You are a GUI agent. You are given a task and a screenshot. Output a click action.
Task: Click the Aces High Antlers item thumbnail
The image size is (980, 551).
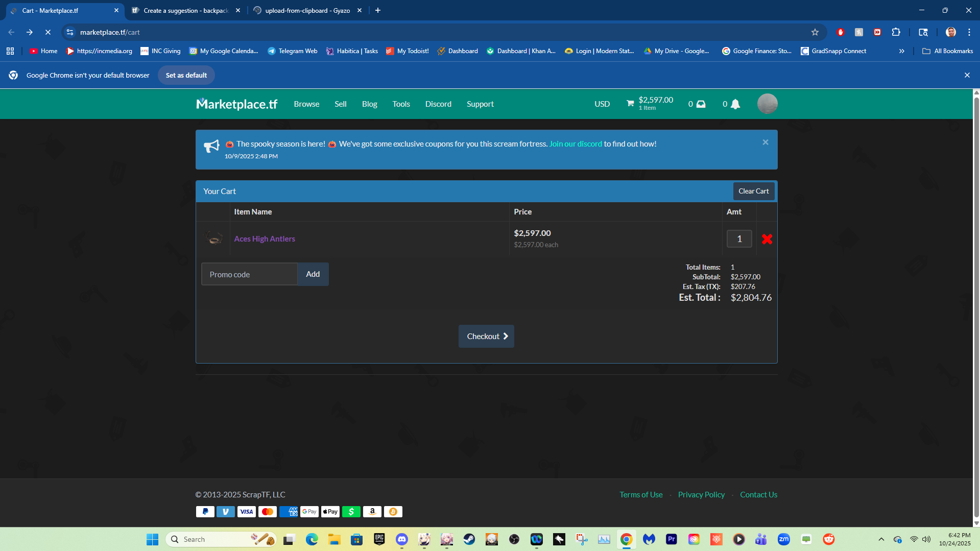click(213, 238)
